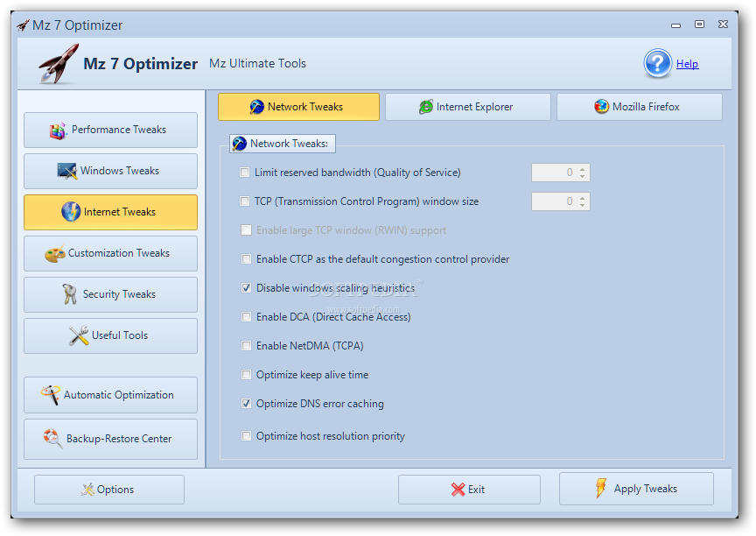Click Apply Tweaks button
Viewport: 756px width, 536px height.
(636, 489)
